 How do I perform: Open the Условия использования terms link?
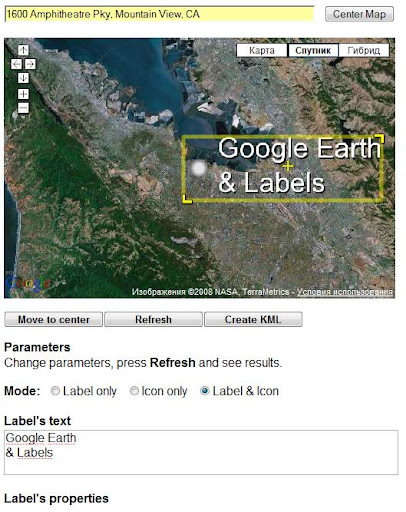tap(345, 292)
